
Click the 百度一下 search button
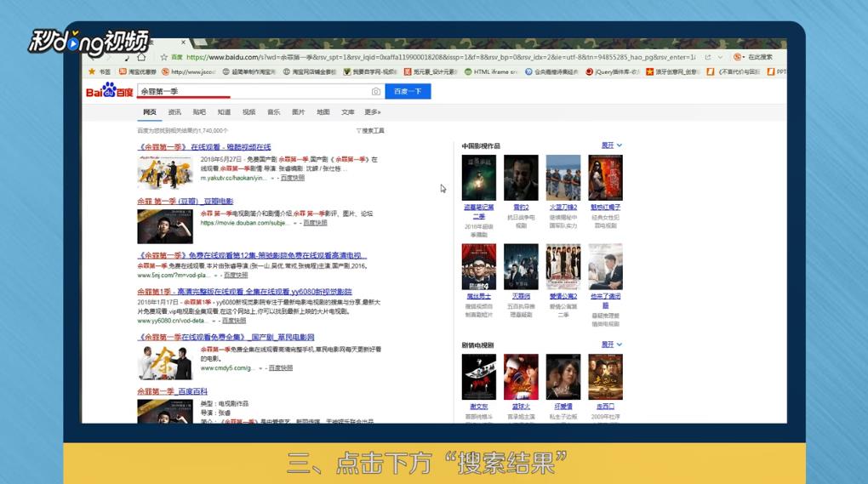[x=408, y=91]
